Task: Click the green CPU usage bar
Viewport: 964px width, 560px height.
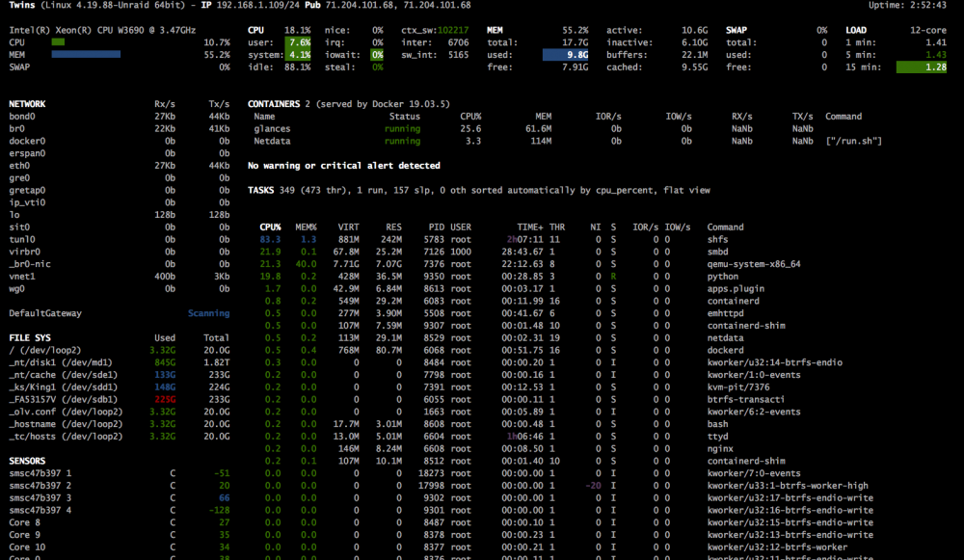Action: 58,42
